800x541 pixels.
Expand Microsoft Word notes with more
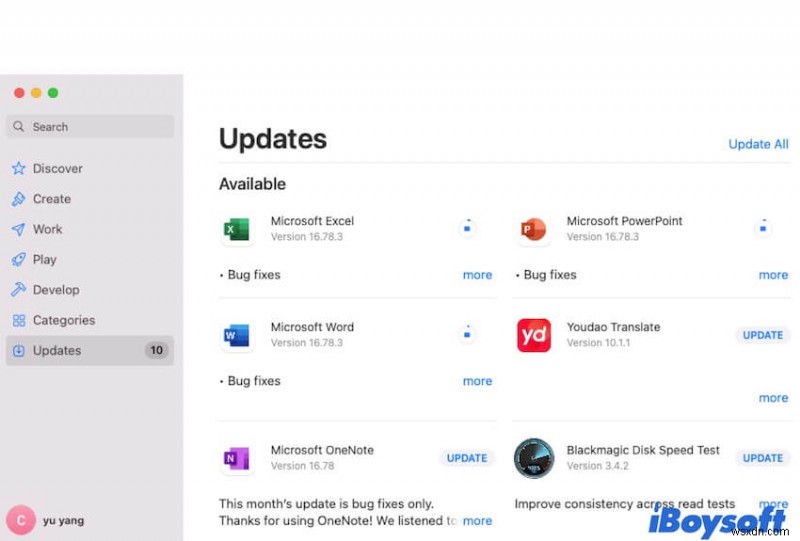[x=478, y=381]
